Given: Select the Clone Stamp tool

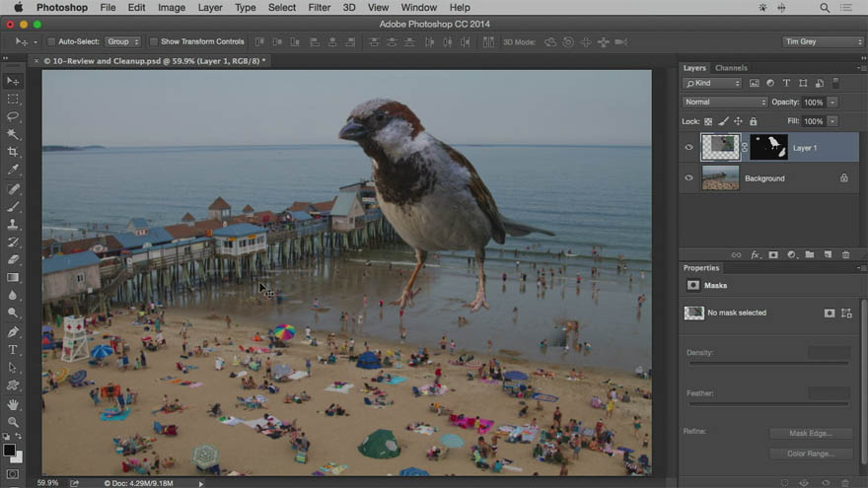Looking at the screenshot, I should click(x=13, y=225).
